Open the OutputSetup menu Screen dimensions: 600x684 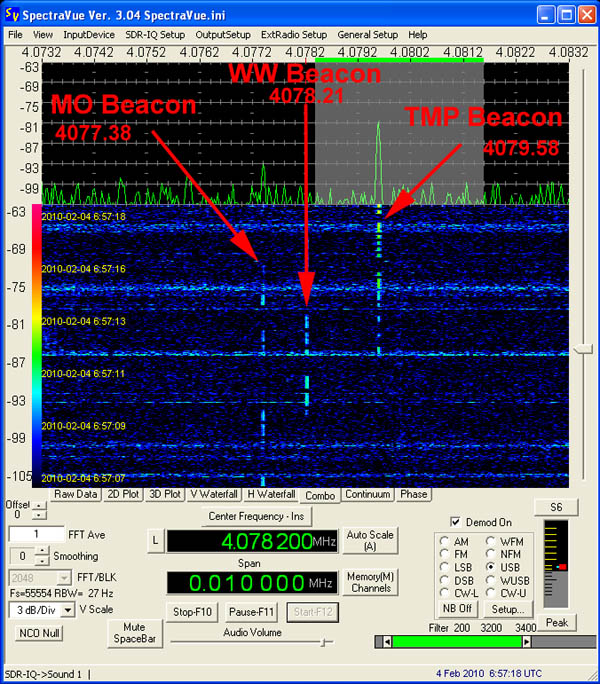223,34
